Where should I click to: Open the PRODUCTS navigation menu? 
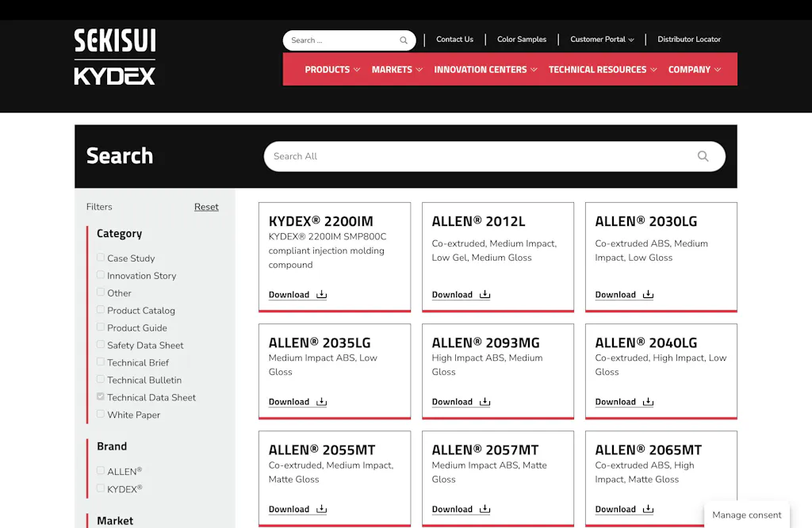coord(327,69)
